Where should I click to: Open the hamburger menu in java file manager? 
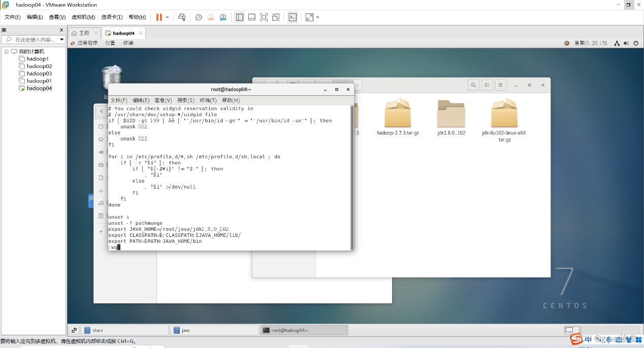coord(500,85)
